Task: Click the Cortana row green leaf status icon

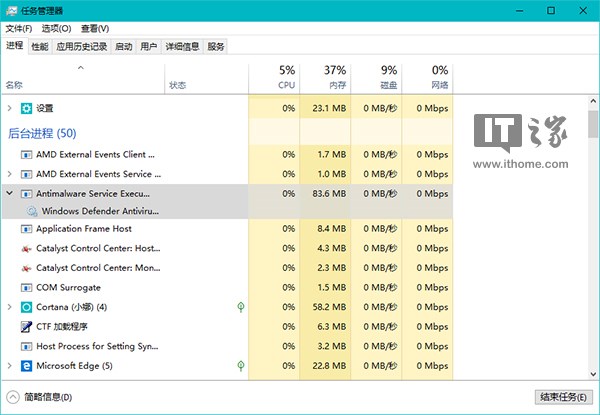Action: 241,307
